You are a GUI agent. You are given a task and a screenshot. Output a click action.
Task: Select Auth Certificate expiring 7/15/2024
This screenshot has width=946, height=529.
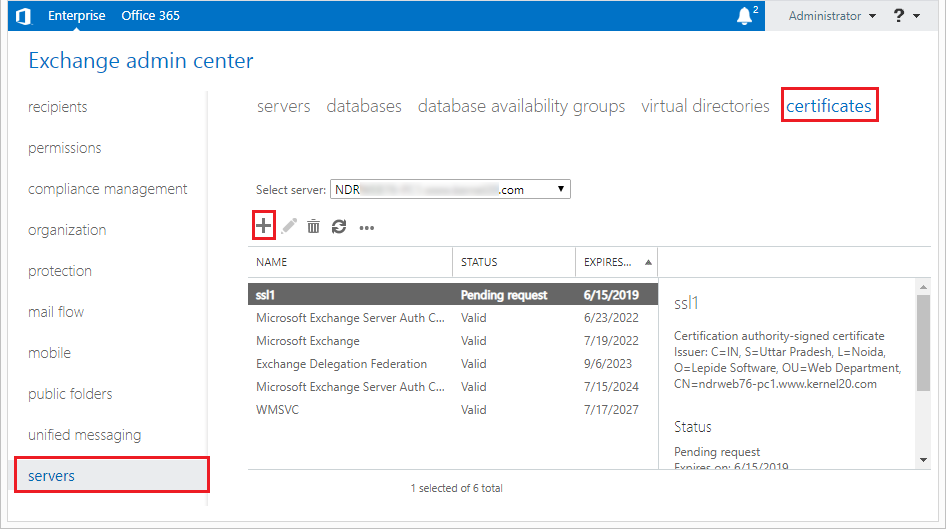[452, 387]
